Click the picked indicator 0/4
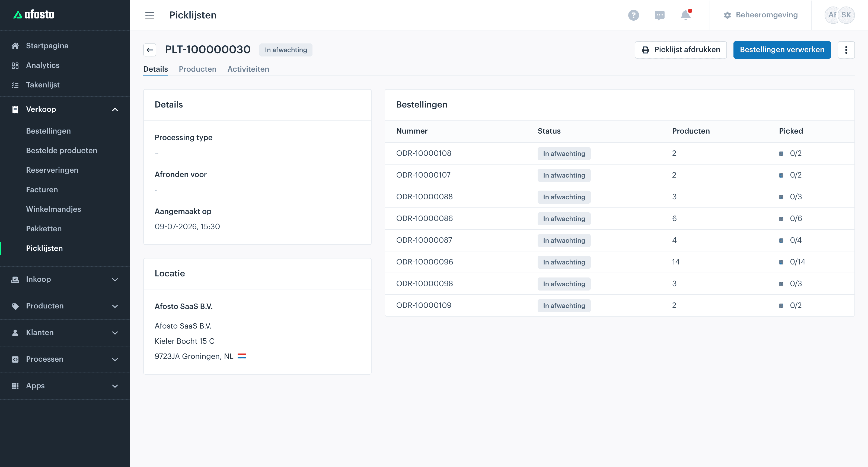This screenshot has width=868, height=467. (790, 240)
